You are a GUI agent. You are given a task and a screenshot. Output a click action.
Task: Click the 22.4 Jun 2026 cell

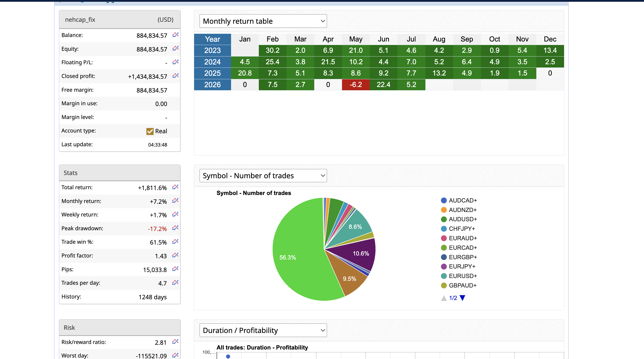tap(383, 84)
